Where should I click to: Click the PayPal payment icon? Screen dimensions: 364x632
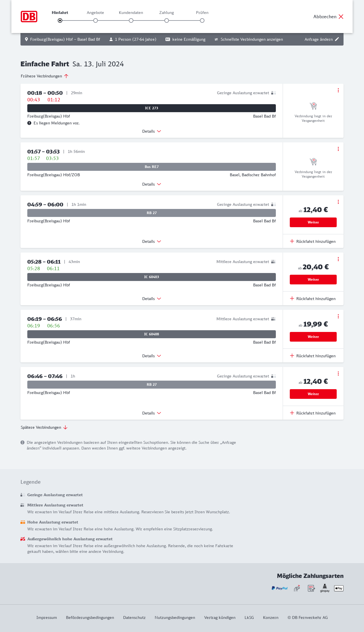coord(280,588)
